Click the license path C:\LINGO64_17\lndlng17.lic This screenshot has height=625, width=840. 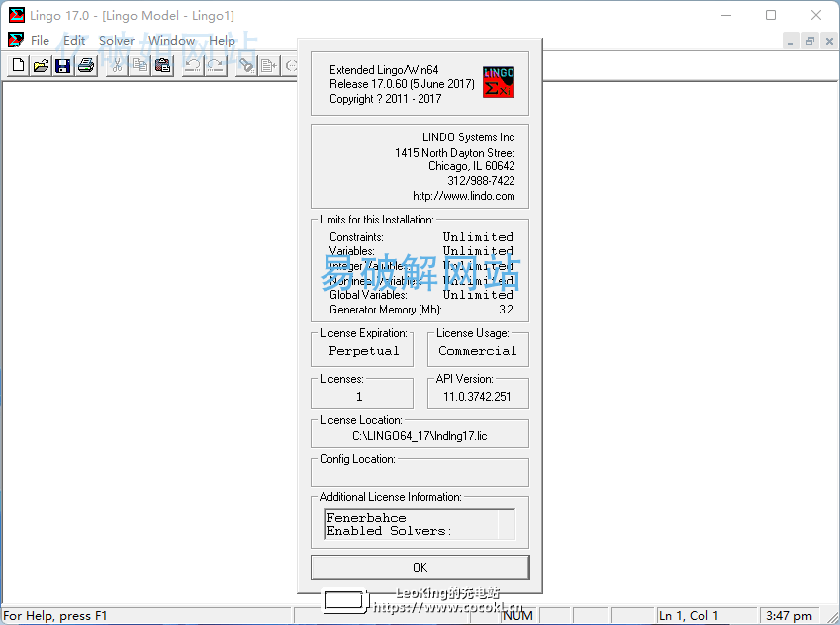420,436
